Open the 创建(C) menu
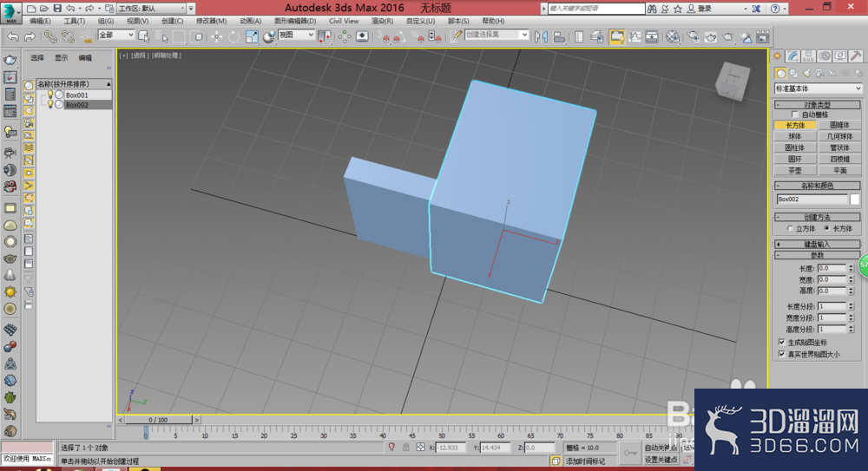The height and width of the screenshot is (471, 868). pos(172,21)
